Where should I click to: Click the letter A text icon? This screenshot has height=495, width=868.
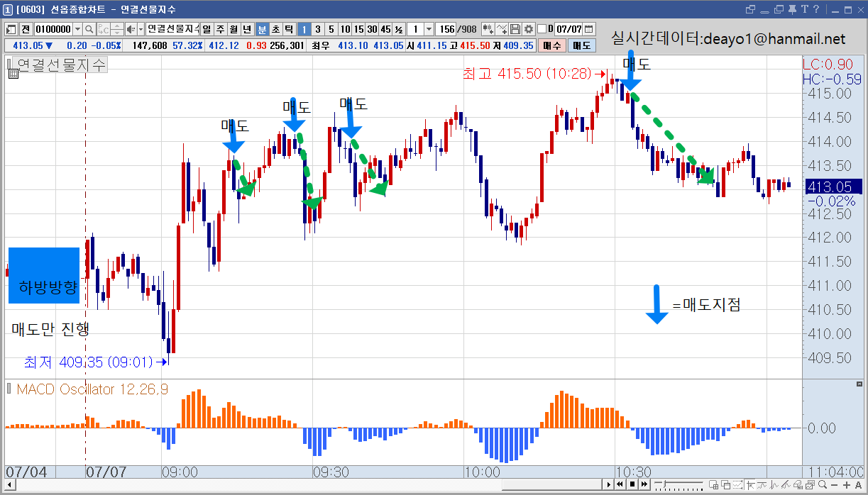(857, 484)
